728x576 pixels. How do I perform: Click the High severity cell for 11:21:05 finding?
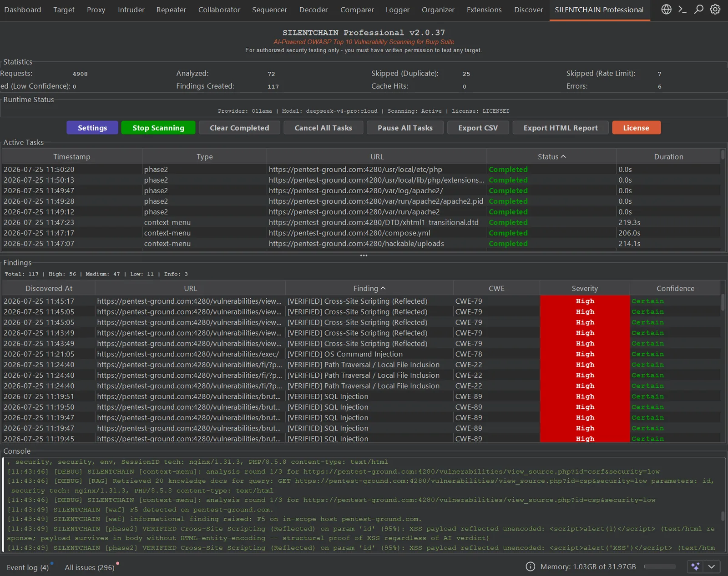click(x=585, y=354)
